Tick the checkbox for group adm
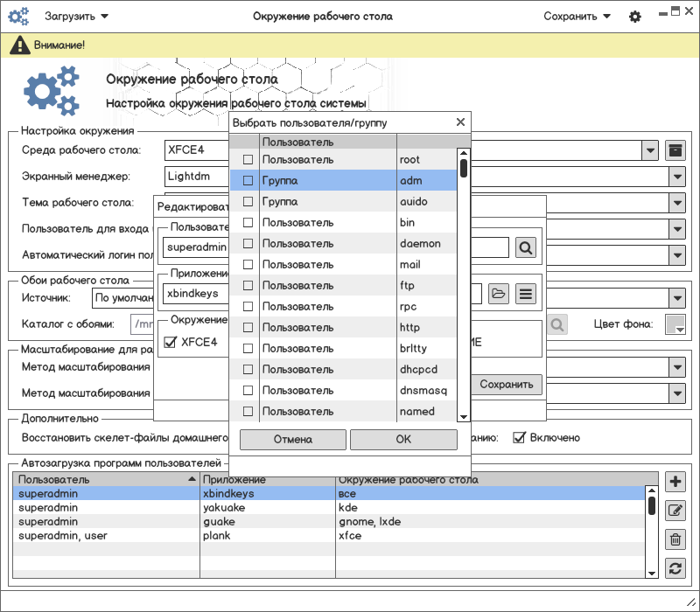The width and height of the screenshot is (700, 612). point(248,181)
